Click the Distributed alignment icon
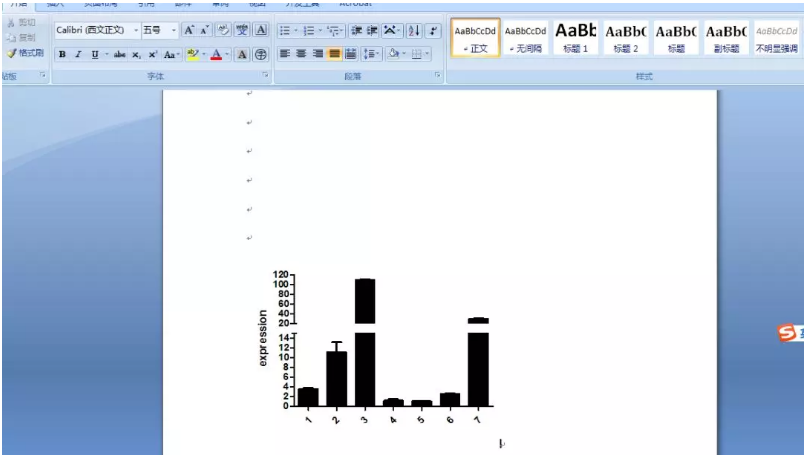The height and width of the screenshot is (455, 805). tap(351, 54)
